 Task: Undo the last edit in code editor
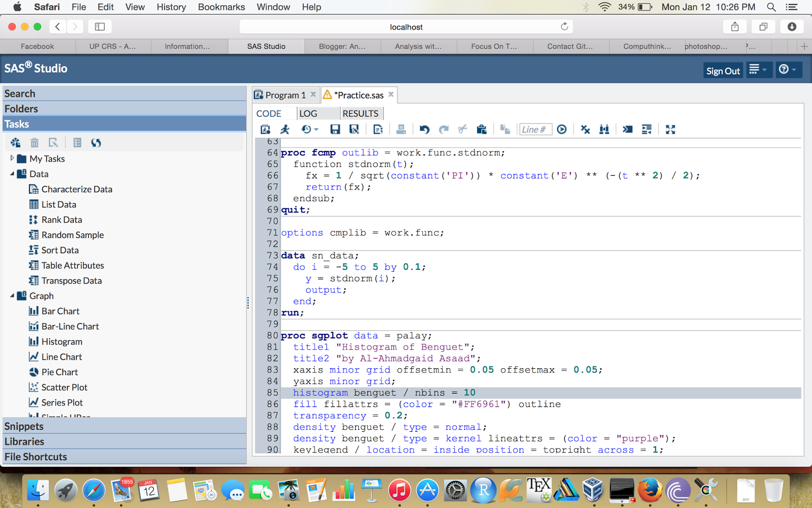[424, 130]
